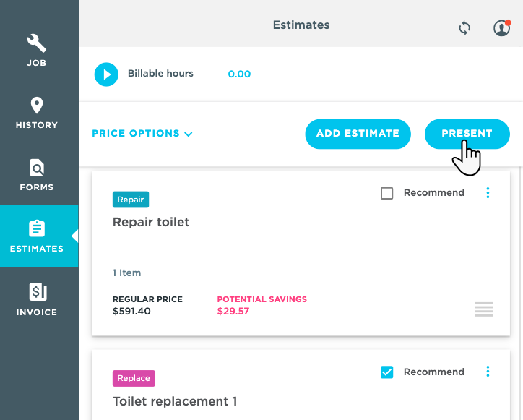Open Repair toilet three-dot menu
523x420 pixels.
(x=488, y=193)
